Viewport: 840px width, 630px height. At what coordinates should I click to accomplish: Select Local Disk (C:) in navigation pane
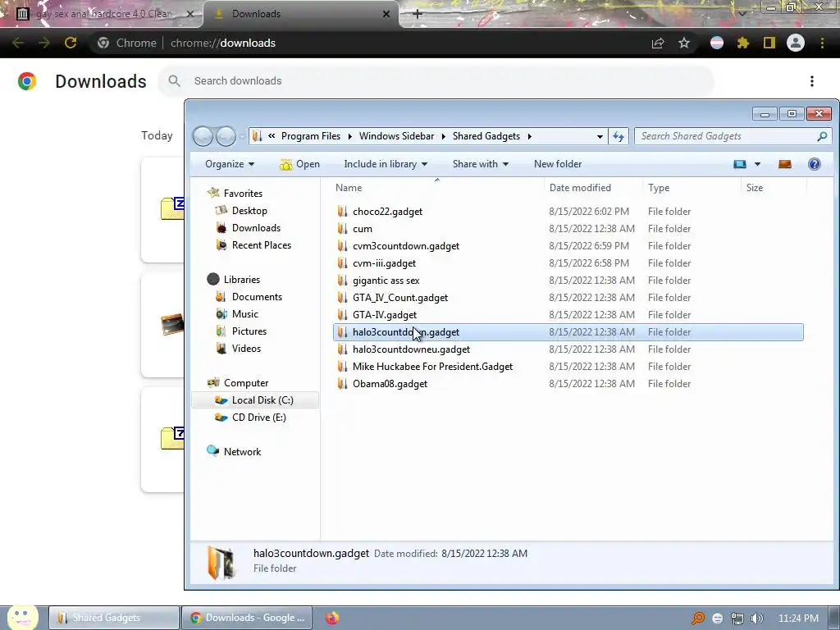tap(255, 400)
